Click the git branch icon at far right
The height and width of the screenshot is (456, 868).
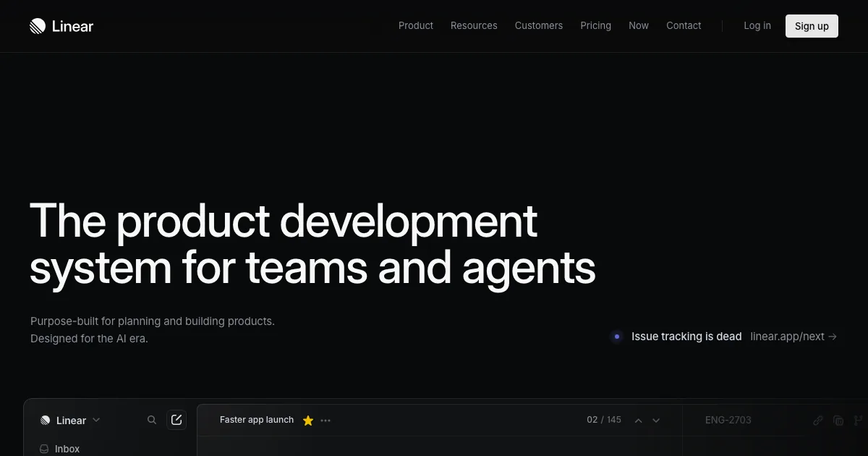tap(859, 421)
